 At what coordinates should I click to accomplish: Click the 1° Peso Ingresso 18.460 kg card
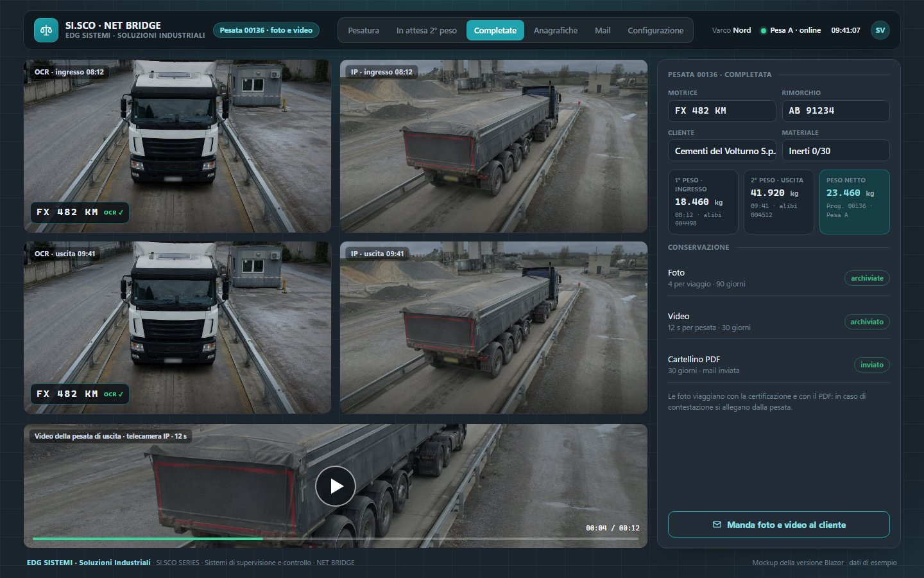pos(703,202)
